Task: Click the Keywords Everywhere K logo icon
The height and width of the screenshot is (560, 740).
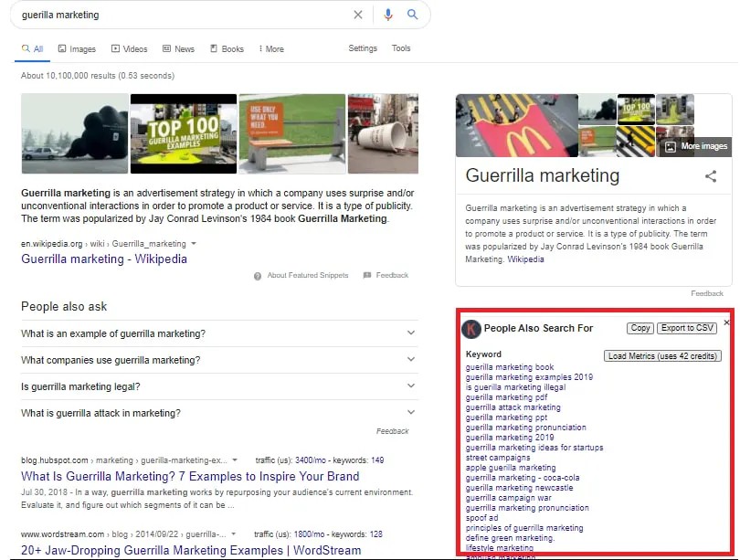Action: point(471,329)
